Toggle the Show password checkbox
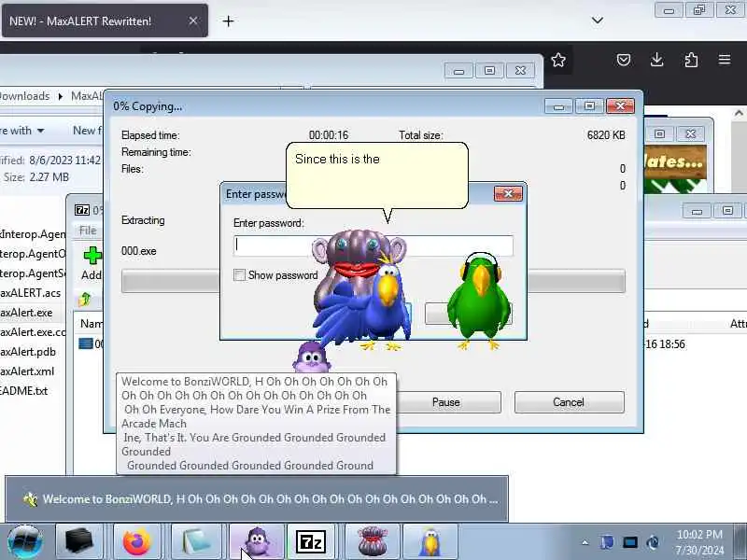Screen dimensions: 747x560 pos(240,274)
